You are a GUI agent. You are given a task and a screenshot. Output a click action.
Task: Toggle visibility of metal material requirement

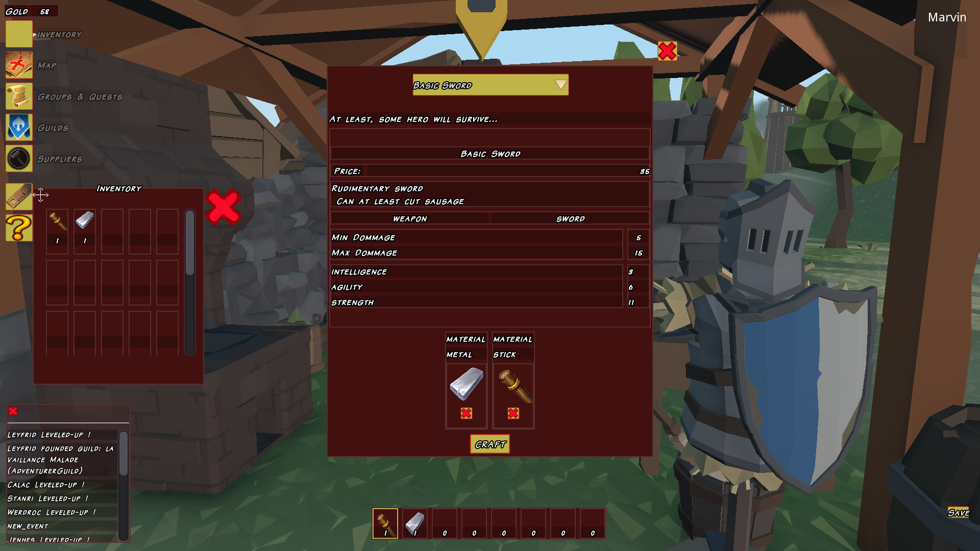pyautogui.click(x=467, y=412)
